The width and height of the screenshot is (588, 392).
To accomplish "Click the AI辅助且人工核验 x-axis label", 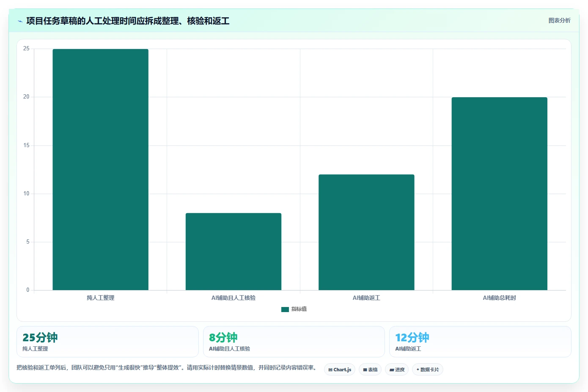I will (234, 298).
